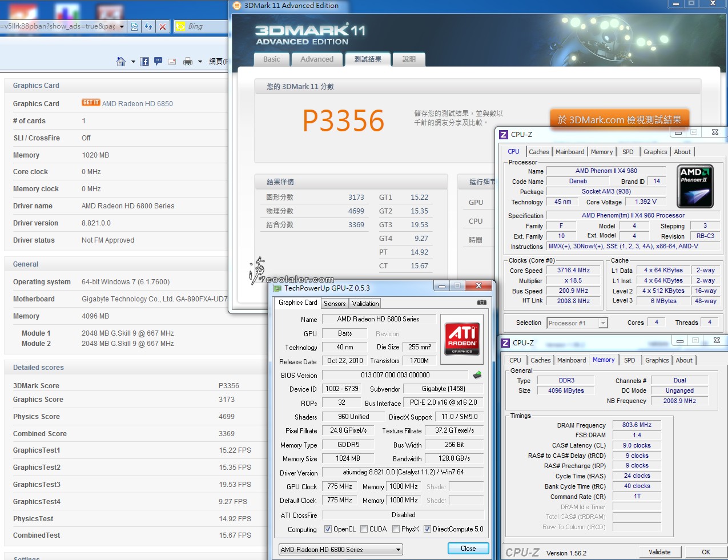Click the GPU-Z screenshot camera icon
The height and width of the screenshot is (560, 728).
click(x=481, y=303)
